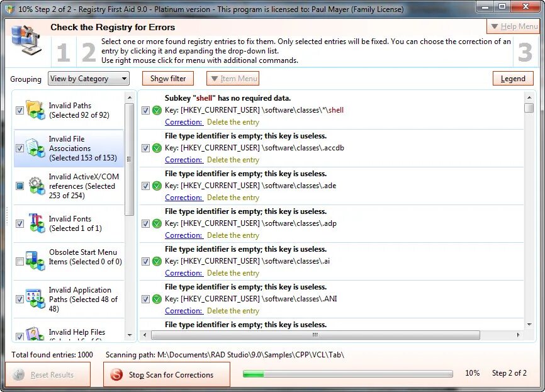Click horizontal scrollbar left arrow
The height and width of the screenshot is (392, 545).
click(145, 335)
